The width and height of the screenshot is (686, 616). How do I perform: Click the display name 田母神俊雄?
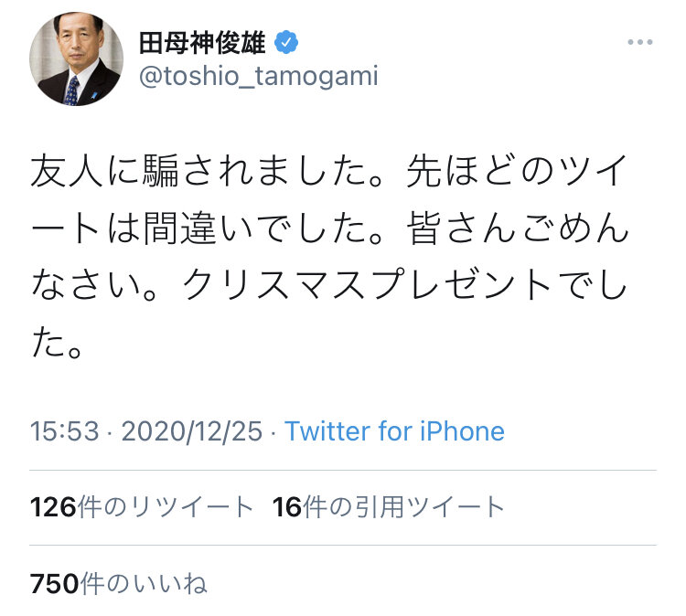pyautogui.click(x=202, y=42)
